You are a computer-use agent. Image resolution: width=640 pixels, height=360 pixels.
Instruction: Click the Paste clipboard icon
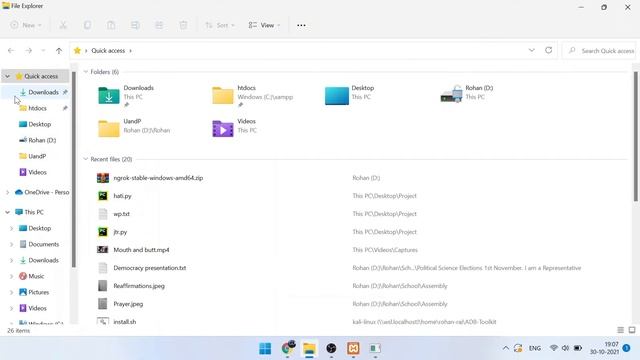tap(111, 25)
